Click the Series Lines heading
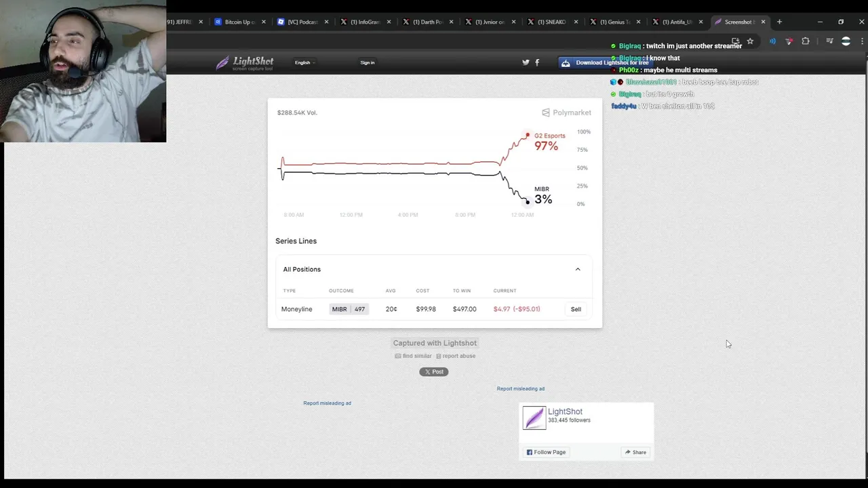 (x=296, y=241)
